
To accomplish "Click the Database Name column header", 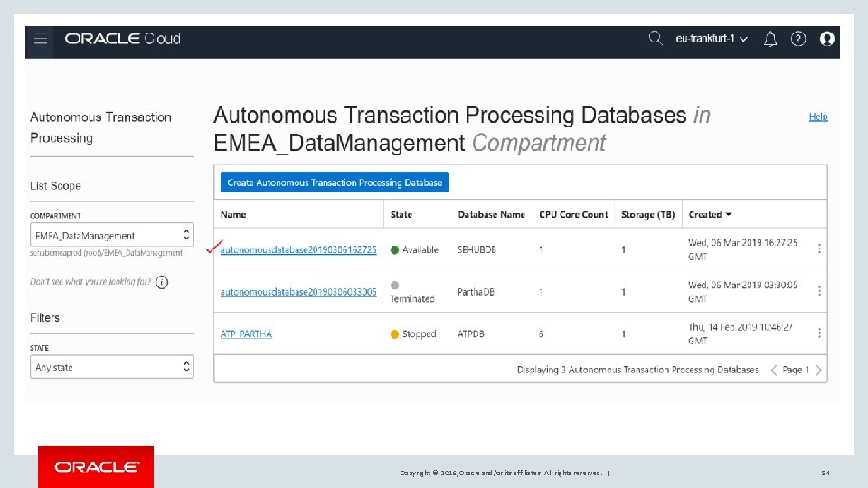I will click(492, 215).
